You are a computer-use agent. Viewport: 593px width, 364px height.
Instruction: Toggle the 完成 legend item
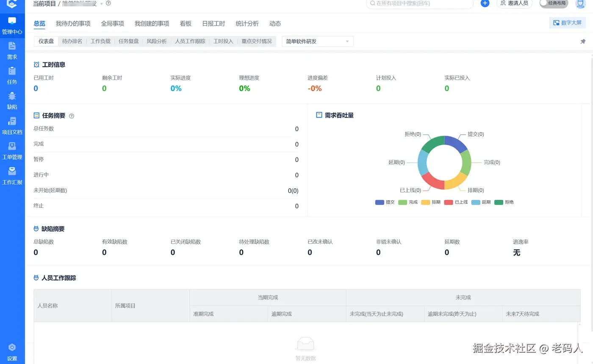tap(408, 202)
